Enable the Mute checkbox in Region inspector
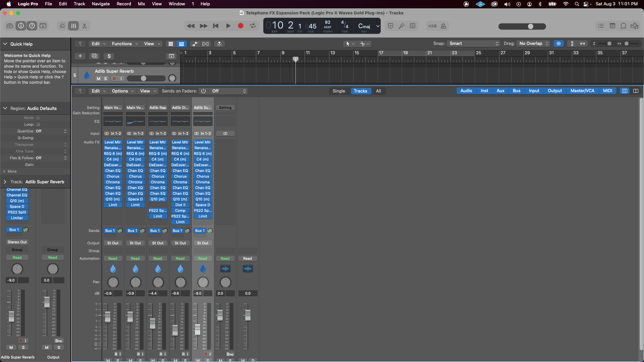 point(38,118)
